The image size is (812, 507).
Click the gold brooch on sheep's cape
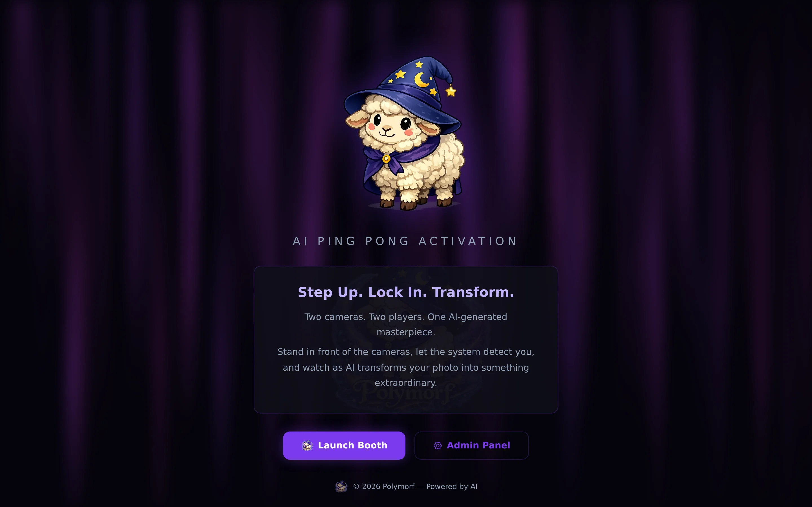coord(386,158)
